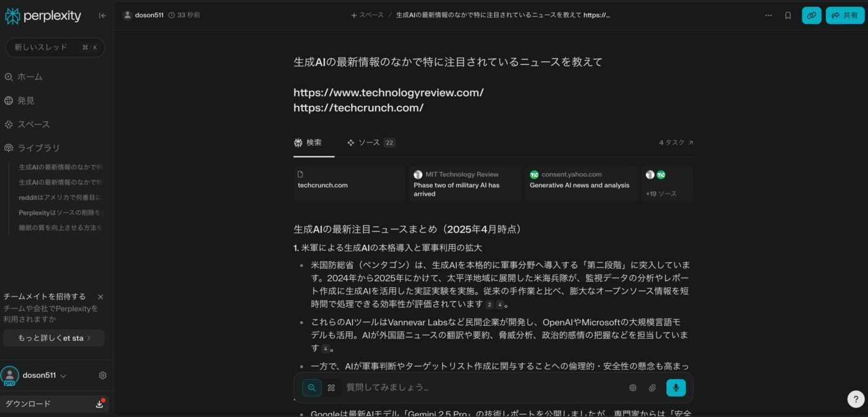Click the bookmark icon in header
Viewport: 868px width, 417px height.
pyautogui.click(x=788, y=16)
